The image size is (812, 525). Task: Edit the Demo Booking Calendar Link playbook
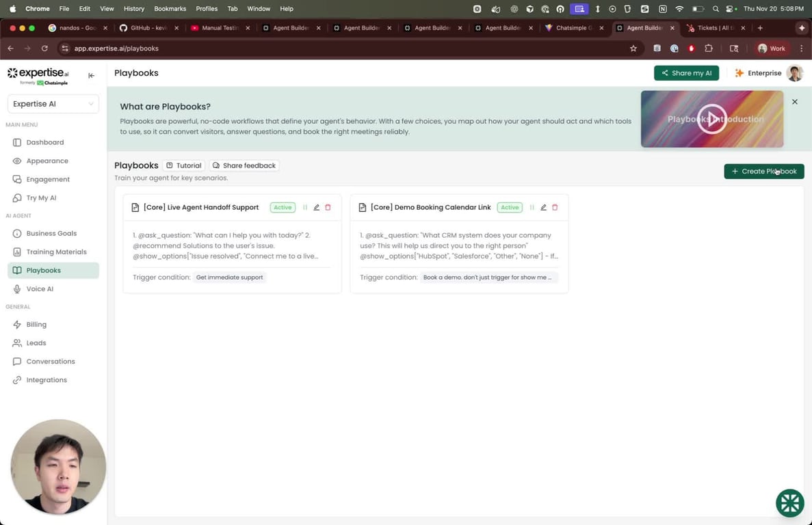543,207
